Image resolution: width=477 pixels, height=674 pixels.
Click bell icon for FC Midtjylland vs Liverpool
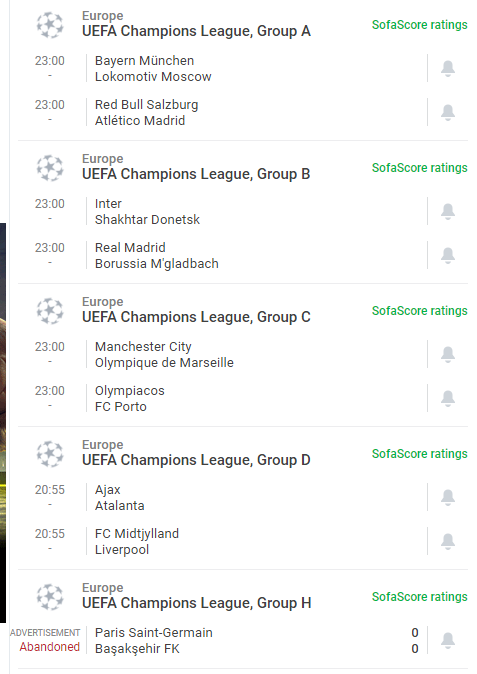pyautogui.click(x=448, y=541)
